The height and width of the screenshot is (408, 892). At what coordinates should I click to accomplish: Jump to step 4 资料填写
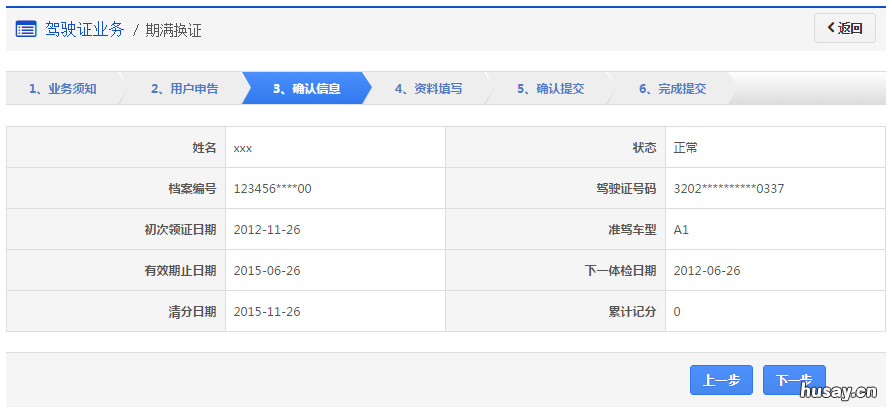coord(428,89)
